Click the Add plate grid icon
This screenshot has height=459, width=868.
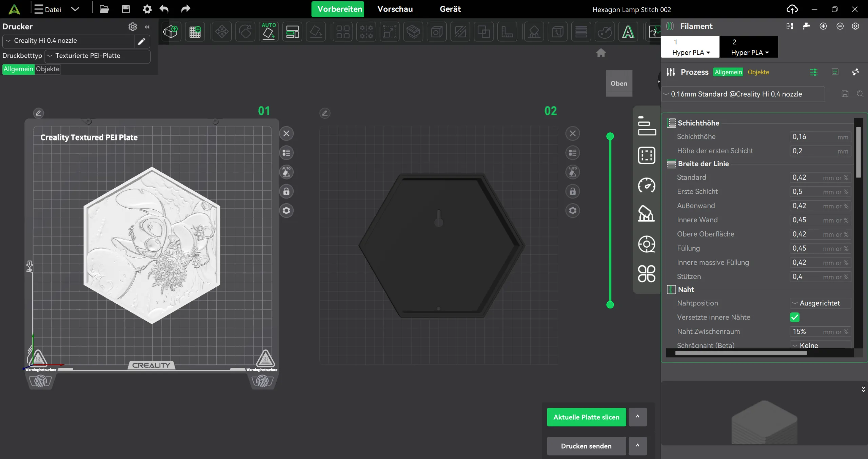coord(195,32)
